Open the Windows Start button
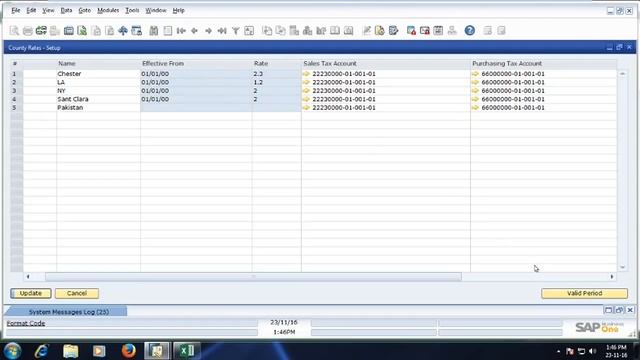The image size is (640, 360). click(x=13, y=351)
